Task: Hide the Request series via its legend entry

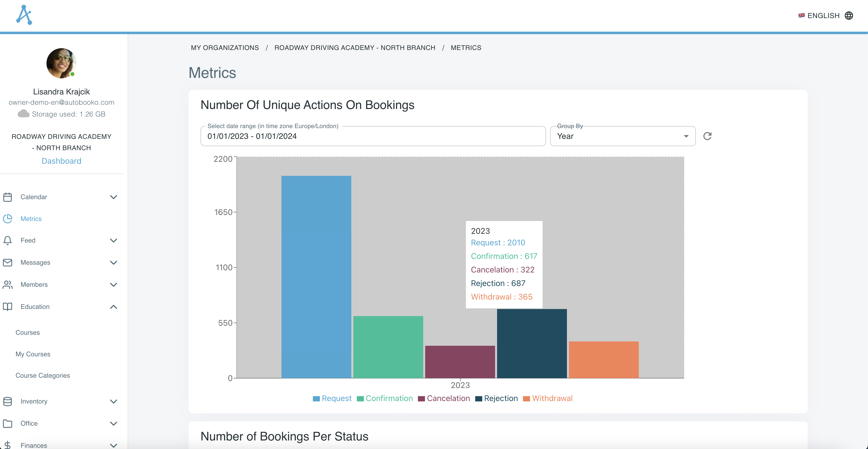Action: pos(332,398)
